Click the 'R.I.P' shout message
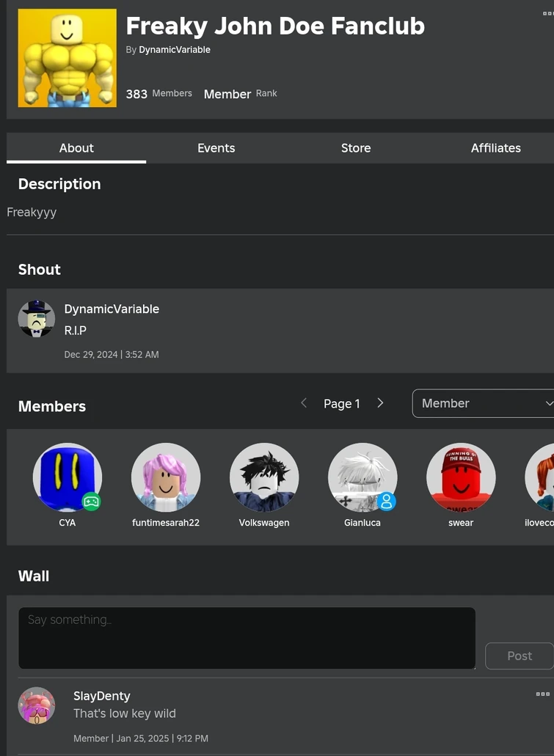 (x=76, y=330)
